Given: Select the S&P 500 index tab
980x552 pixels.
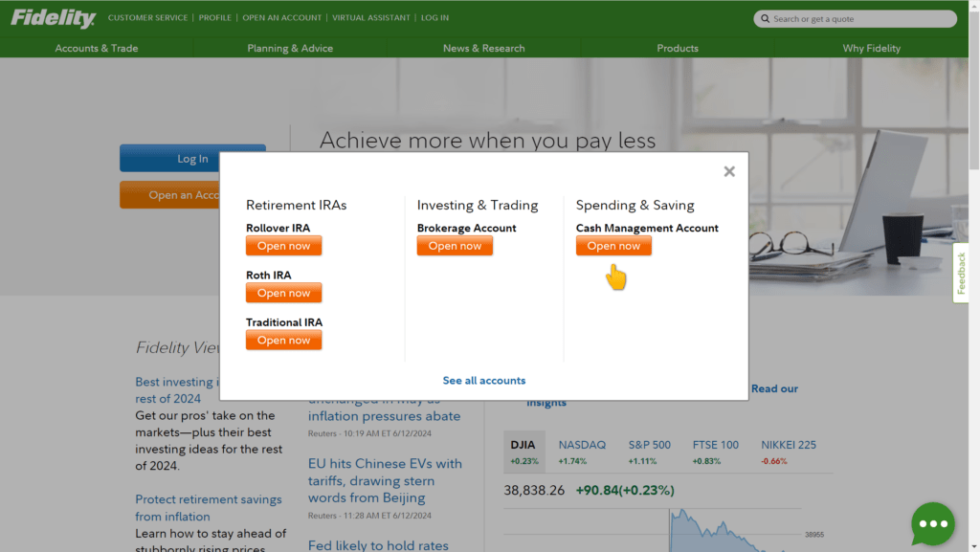Looking at the screenshot, I should coord(650,453).
